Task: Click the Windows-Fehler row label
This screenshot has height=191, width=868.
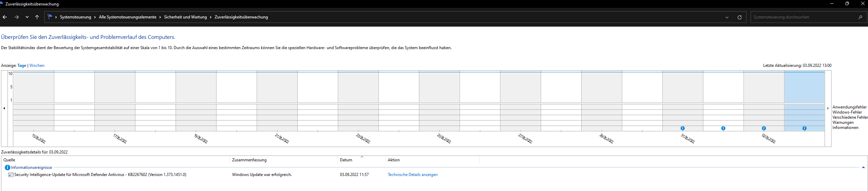Action: (847, 112)
